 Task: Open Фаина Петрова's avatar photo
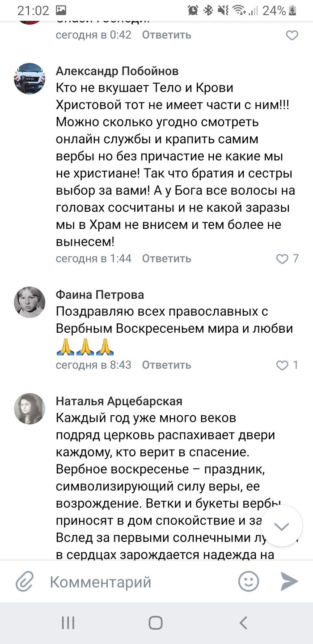(x=30, y=302)
